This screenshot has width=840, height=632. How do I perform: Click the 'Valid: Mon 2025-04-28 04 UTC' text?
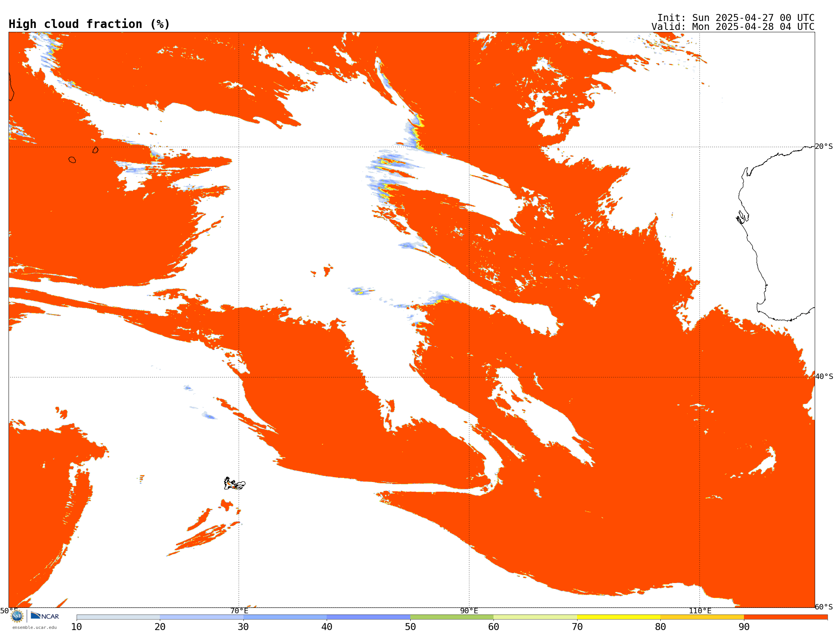(x=733, y=27)
